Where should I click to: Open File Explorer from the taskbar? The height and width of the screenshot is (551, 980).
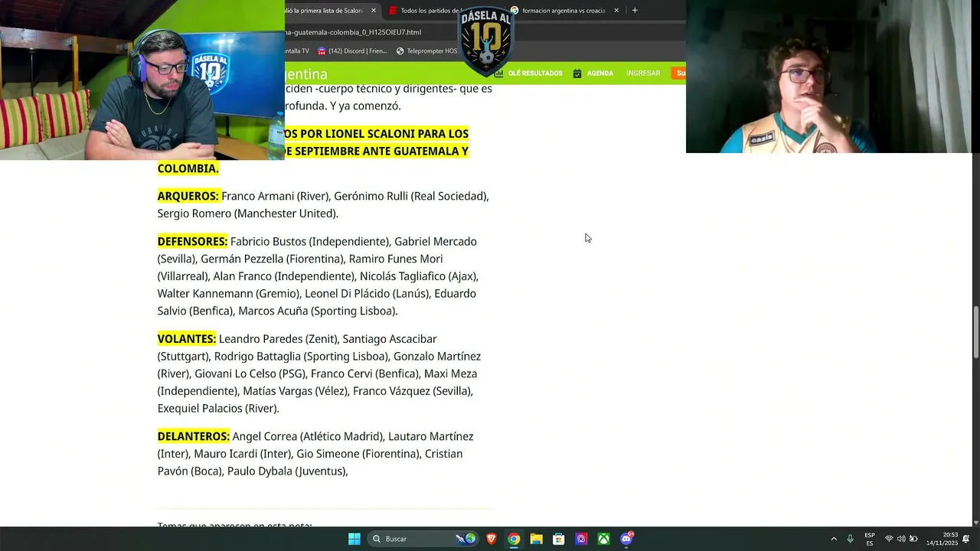[537, 539]
